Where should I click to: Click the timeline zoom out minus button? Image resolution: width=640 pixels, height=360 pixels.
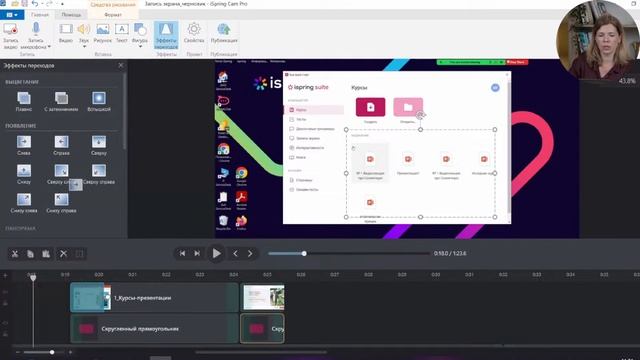pos(18,352)
